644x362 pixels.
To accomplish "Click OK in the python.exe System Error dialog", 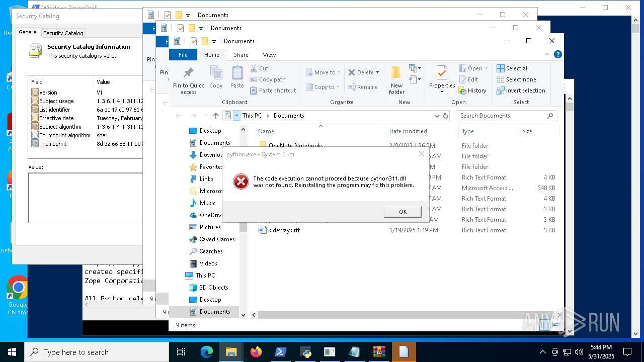I will click(x=403, y=212).
